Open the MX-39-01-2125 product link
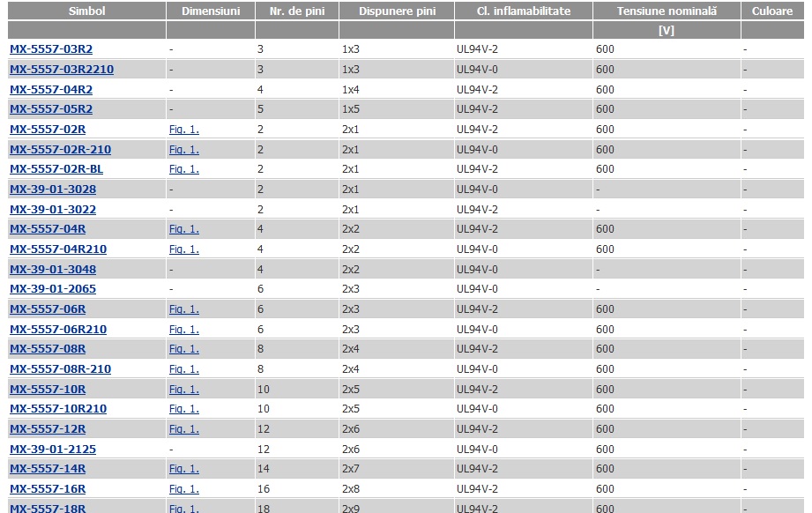The width and height of the screenshot is (812, 513). pyautogui.click(x=53, y=450)
